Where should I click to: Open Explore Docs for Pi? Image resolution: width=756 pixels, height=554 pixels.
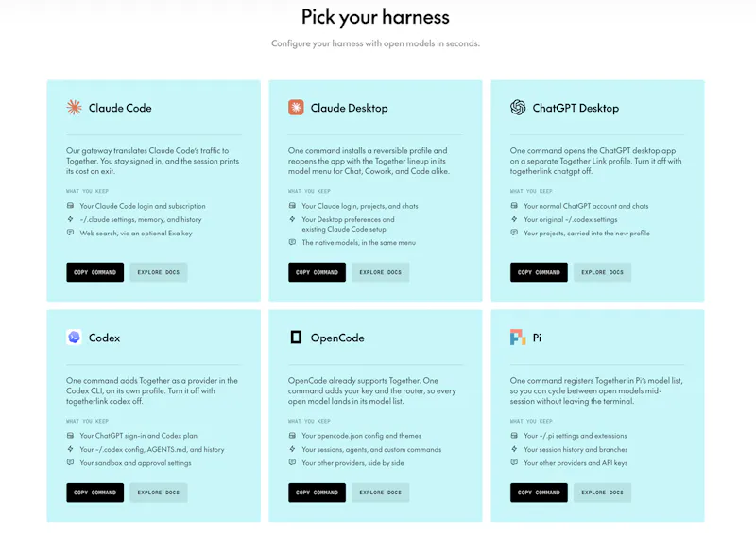[602, 493]
